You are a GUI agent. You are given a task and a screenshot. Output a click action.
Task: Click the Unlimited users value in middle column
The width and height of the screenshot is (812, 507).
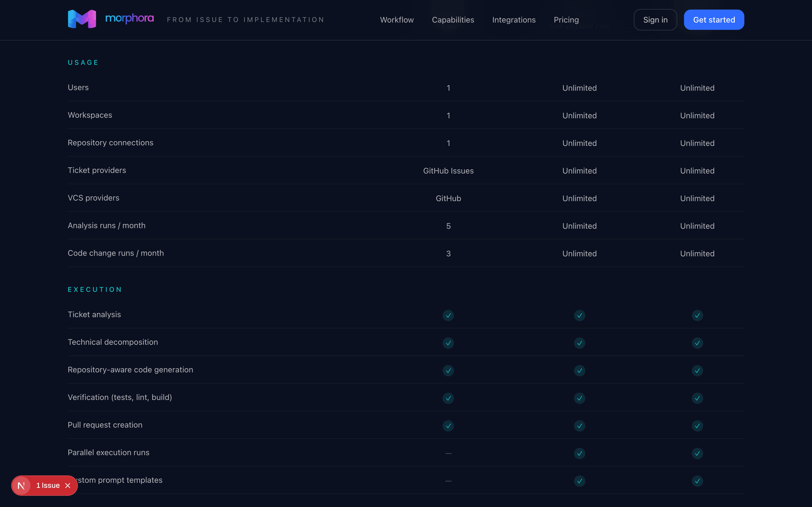coord(579,88)
